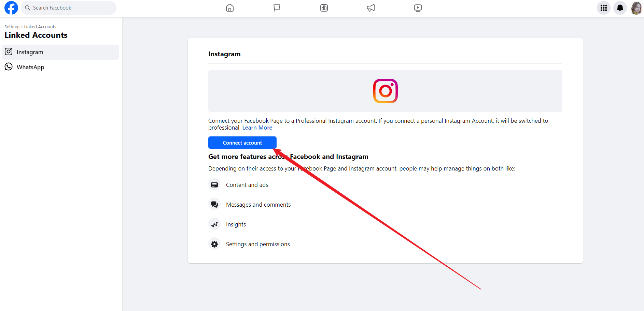Click the Settings breadcrumb link
This screenshot has height=311, width=644.
click(12, 27)
